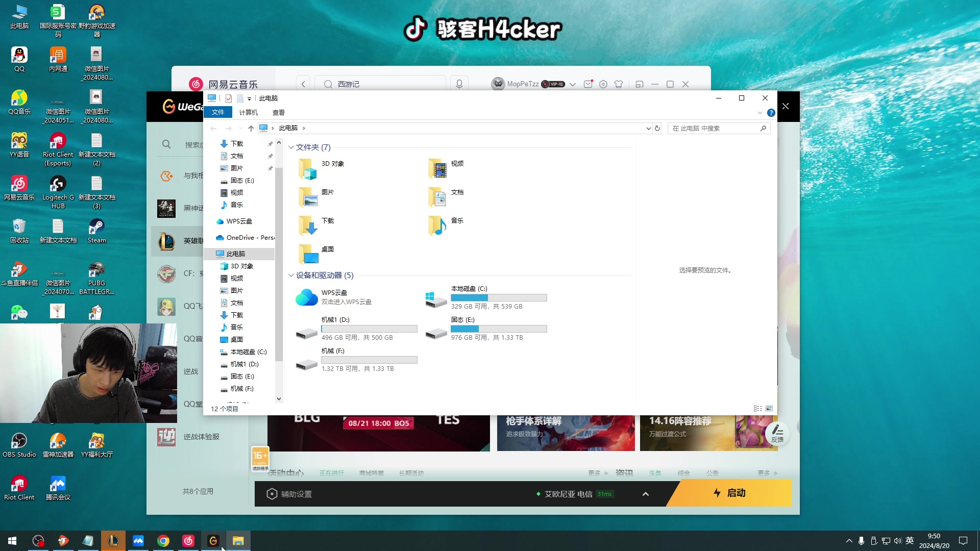Click the WeGame 反馈 feedback button
The width and height of the screenshot is (980, 551).
pos(777,434)
